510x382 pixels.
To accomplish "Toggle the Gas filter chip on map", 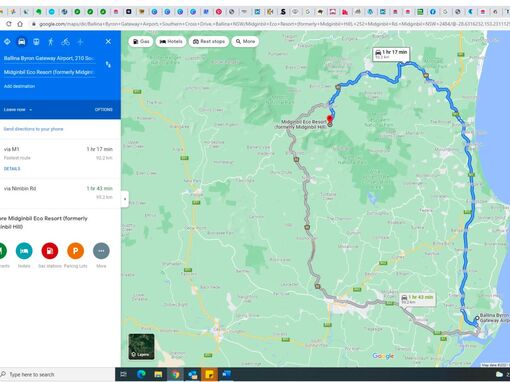I will [141, 41].
